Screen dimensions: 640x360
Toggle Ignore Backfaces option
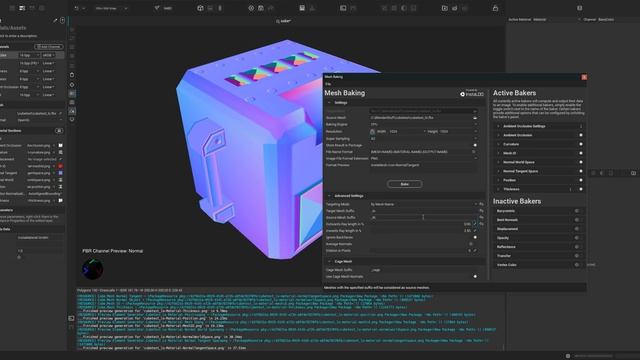tap(475, 237)
